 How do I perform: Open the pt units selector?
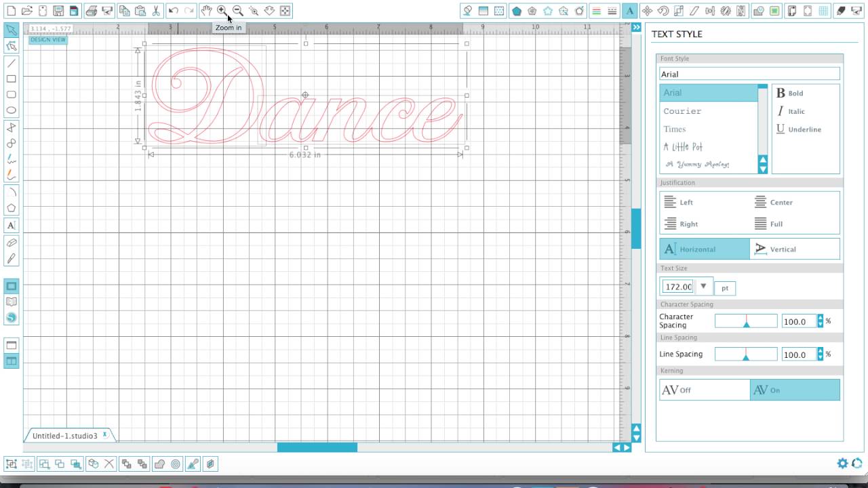coord(725,288)
